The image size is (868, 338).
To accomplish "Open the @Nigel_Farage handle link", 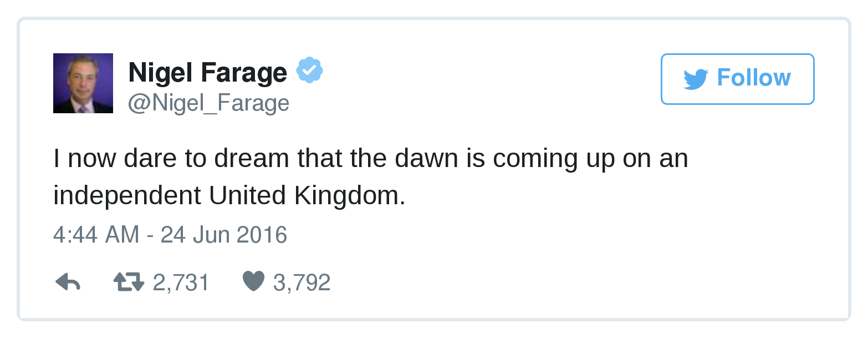I will coord(209,103).
